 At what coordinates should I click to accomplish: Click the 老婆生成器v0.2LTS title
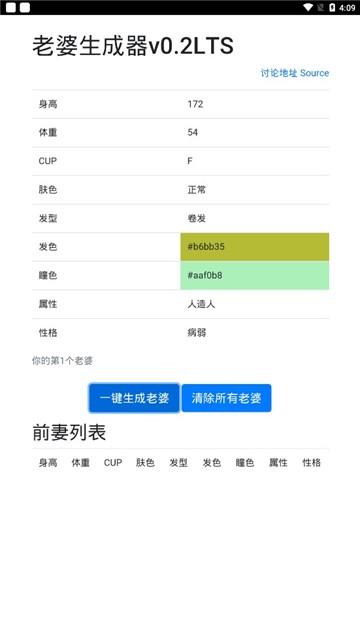[133, 45]
